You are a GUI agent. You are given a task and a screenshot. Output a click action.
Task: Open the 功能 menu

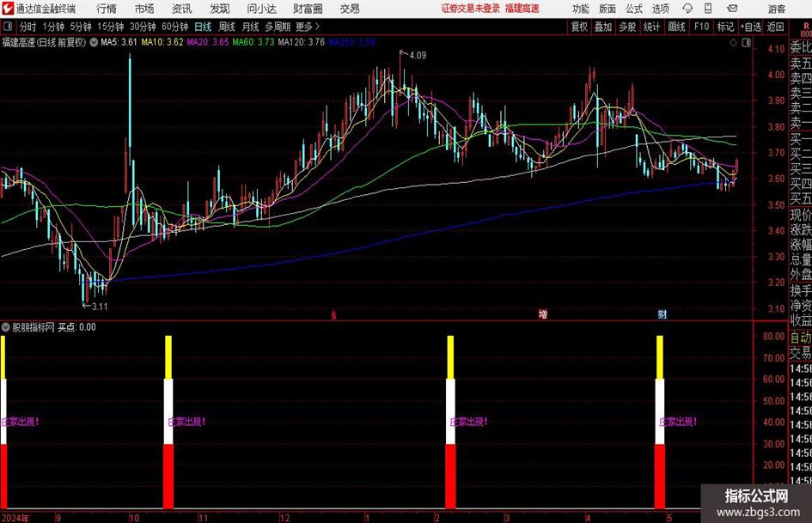581,9
